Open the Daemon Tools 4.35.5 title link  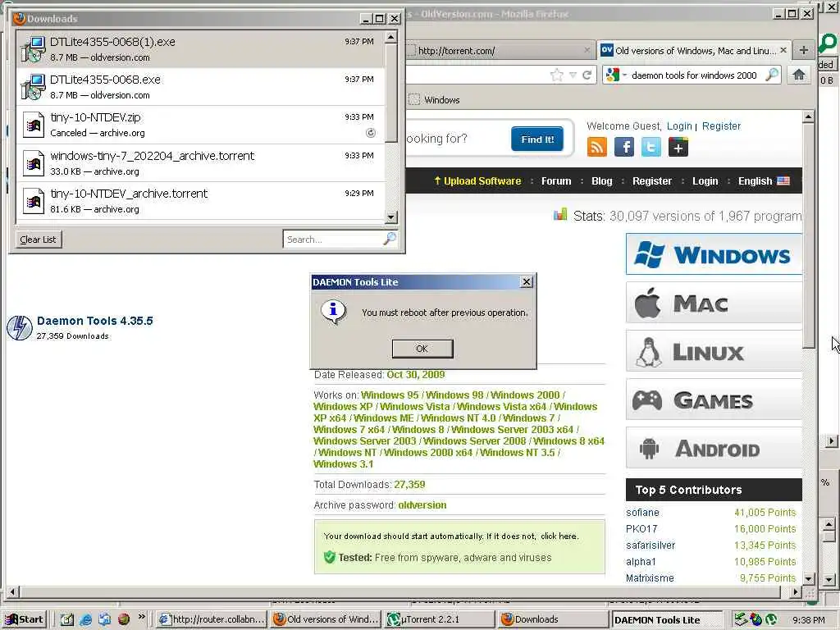click(x=95, y=321)
